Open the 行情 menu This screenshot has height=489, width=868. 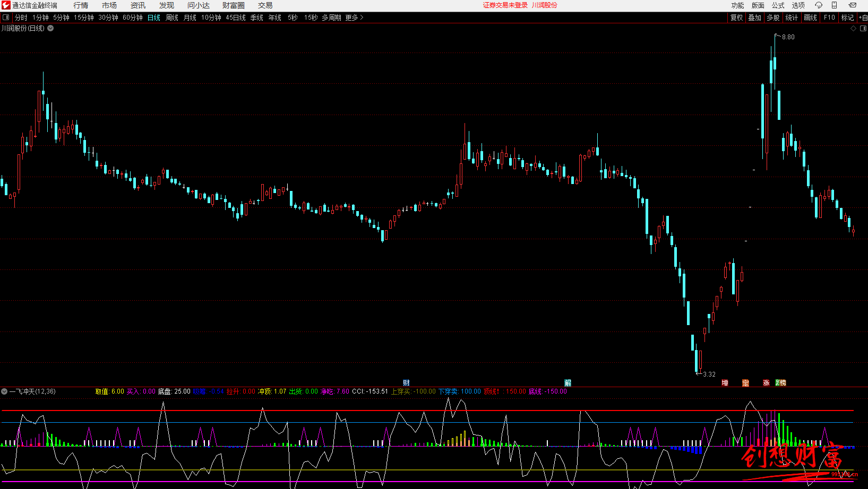[81, 5]
